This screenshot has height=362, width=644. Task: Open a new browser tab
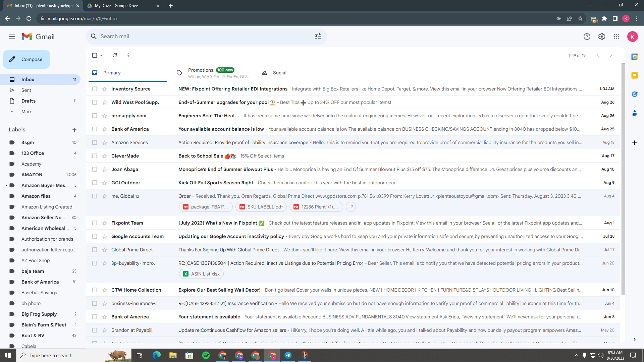click(x=171, y=6)
